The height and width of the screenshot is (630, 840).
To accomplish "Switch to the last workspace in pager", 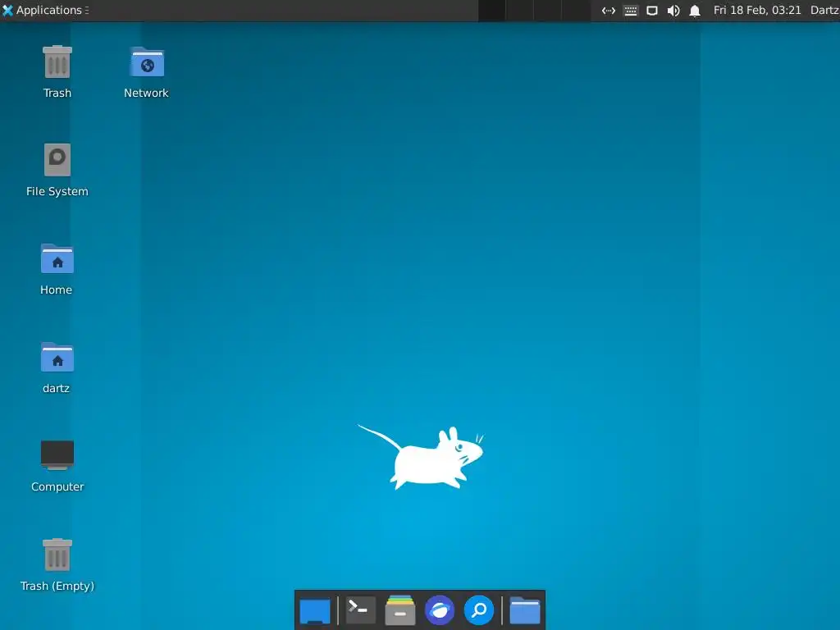I will tap(576, 10).
